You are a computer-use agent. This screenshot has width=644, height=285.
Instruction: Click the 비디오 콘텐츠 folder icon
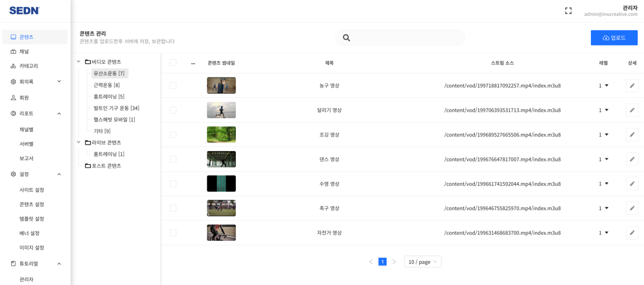(x=88, y=62)
